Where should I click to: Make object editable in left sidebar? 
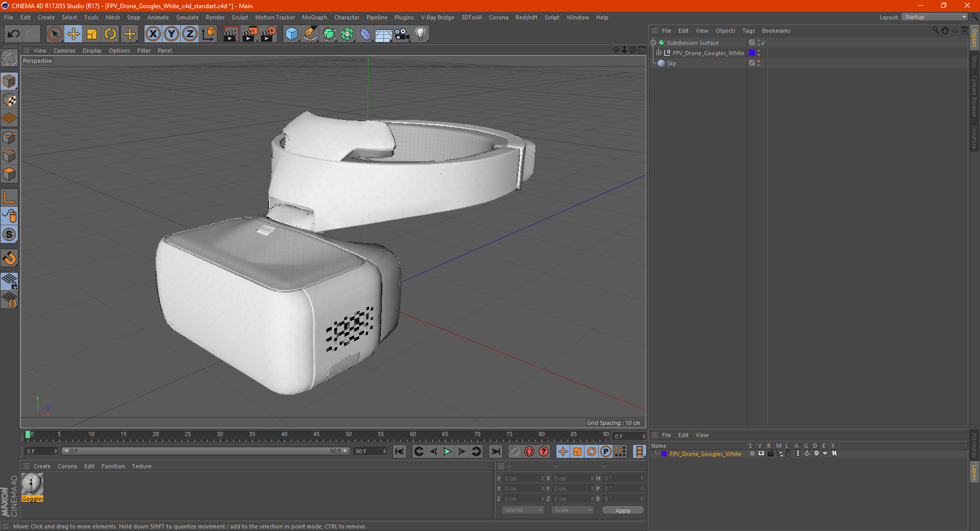coord(9,57)
